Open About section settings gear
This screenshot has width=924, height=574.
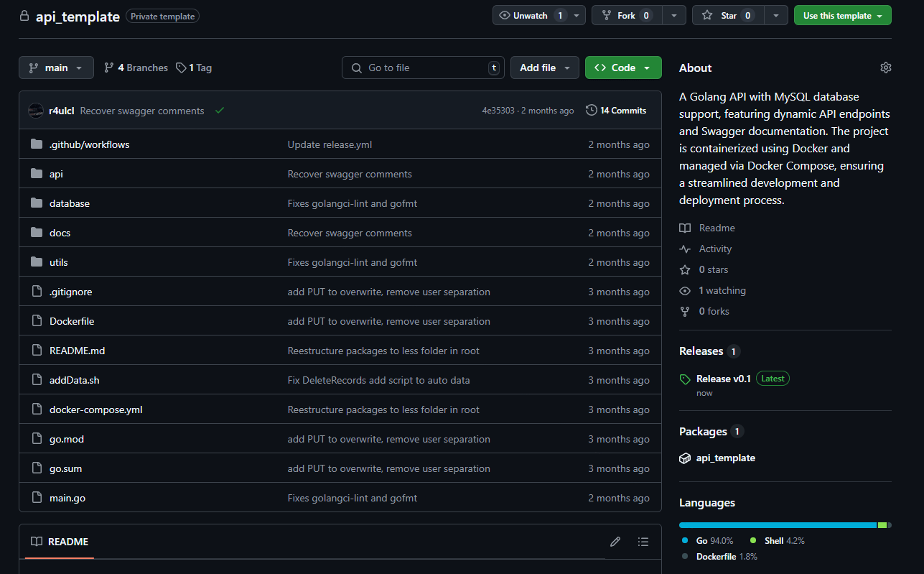(x=885, y=67)
